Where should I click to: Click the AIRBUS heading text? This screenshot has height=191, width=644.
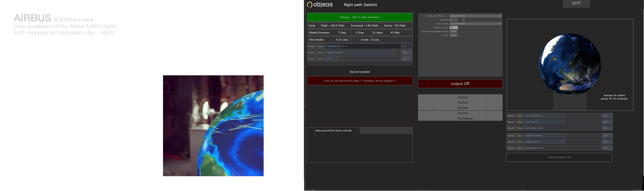pos(33,18)
